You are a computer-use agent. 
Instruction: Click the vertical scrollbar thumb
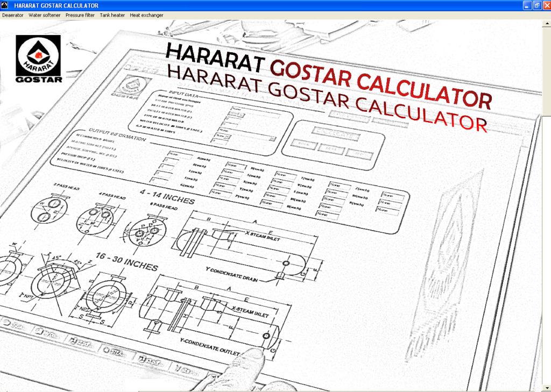tap(546, 70)
